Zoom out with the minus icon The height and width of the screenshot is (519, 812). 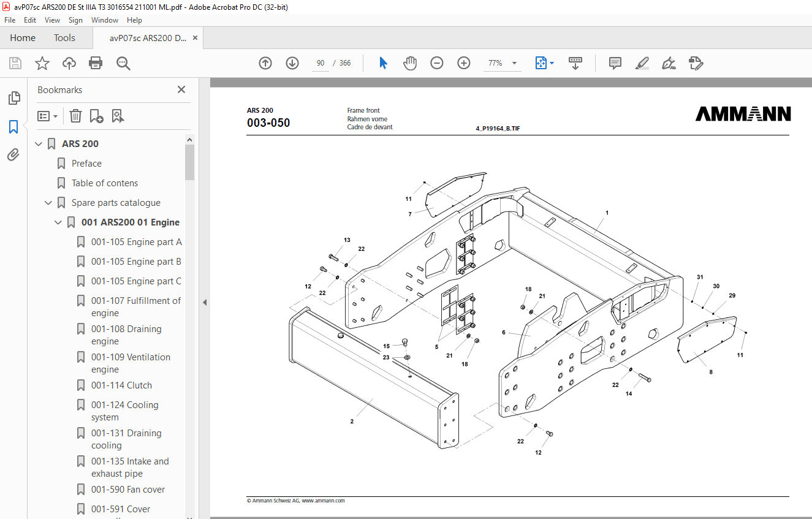tap(437, 63)
